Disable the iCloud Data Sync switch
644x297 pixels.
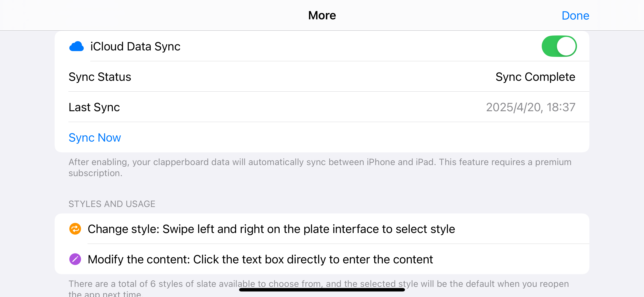click(x=559, y=46)
